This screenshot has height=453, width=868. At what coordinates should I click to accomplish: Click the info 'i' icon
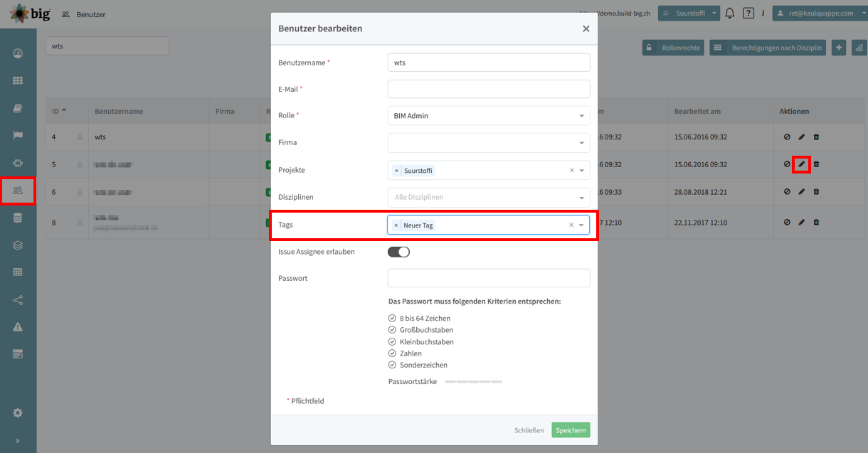763,13
